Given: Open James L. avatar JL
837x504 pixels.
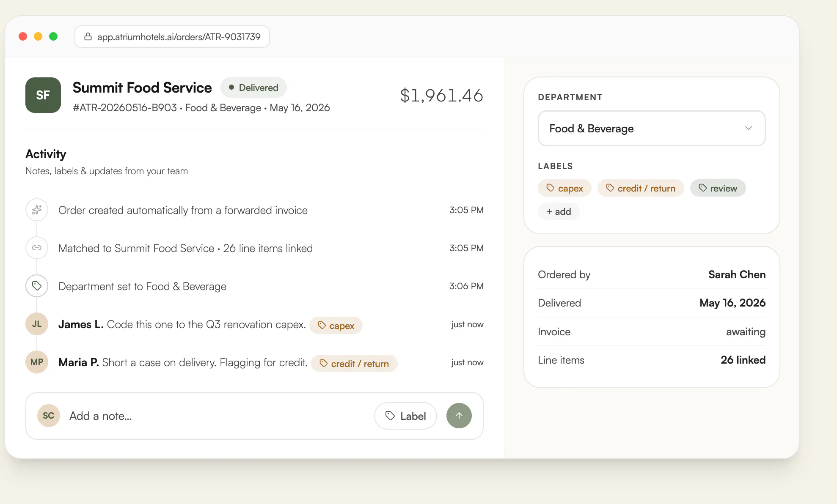Looking at the screenshot, I should click(37, 324).
